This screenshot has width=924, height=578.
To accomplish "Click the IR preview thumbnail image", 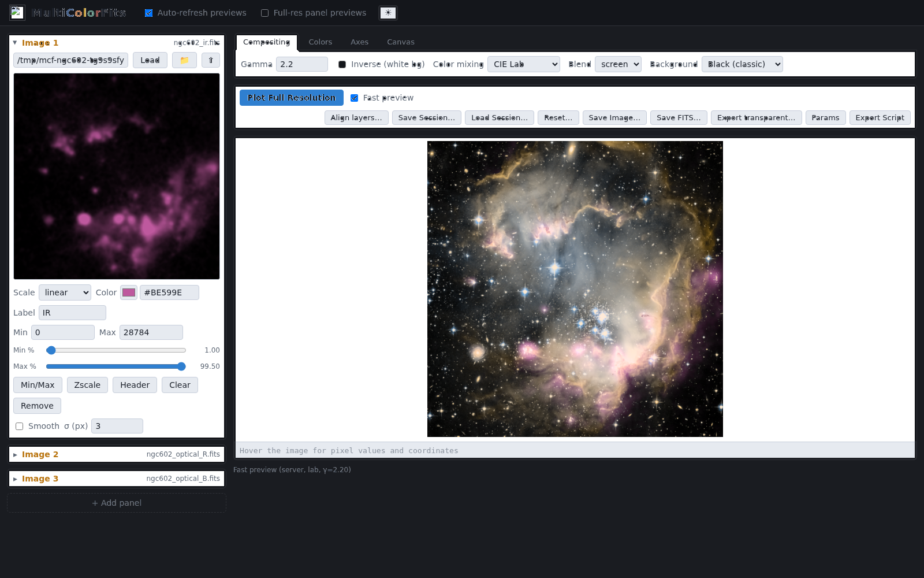I will (x=117, y=176).
